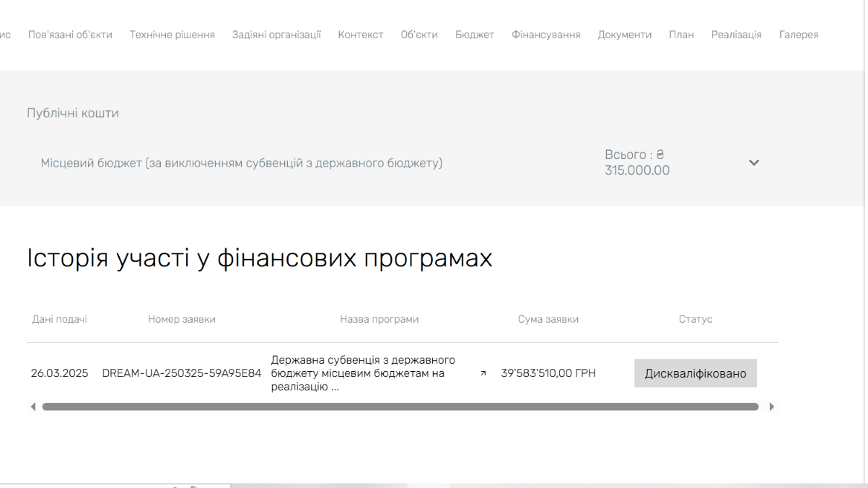Viewport: 868px width, 488px height.
Task: Click the left scroll arrow under the table
Action: [x=32, y=407]
